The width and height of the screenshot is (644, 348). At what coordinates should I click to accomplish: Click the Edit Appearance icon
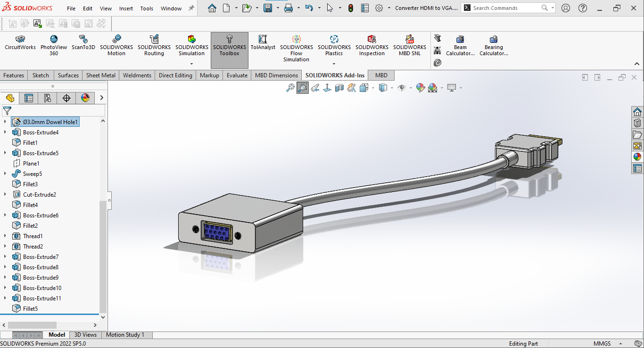pyautogui.click(x=420, y=88)
